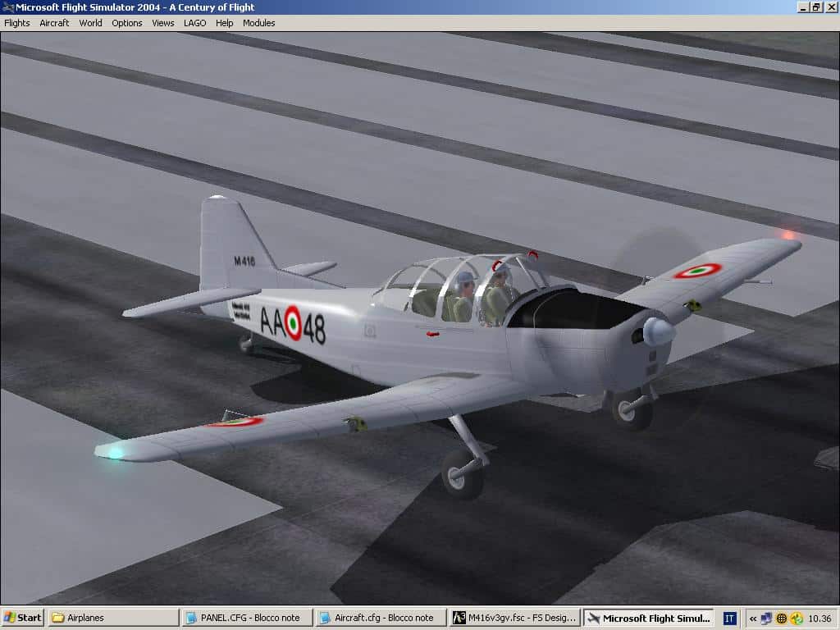This screenshot has width=840, height=630.
Task: Switch to PANEL.CFG notepad window
Action: [x=246, y=618]
